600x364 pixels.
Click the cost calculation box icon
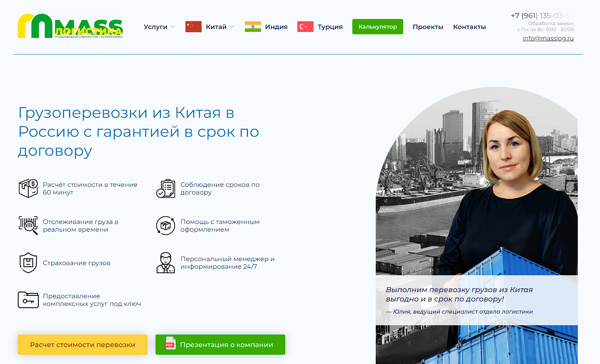[x=28, y=188]
